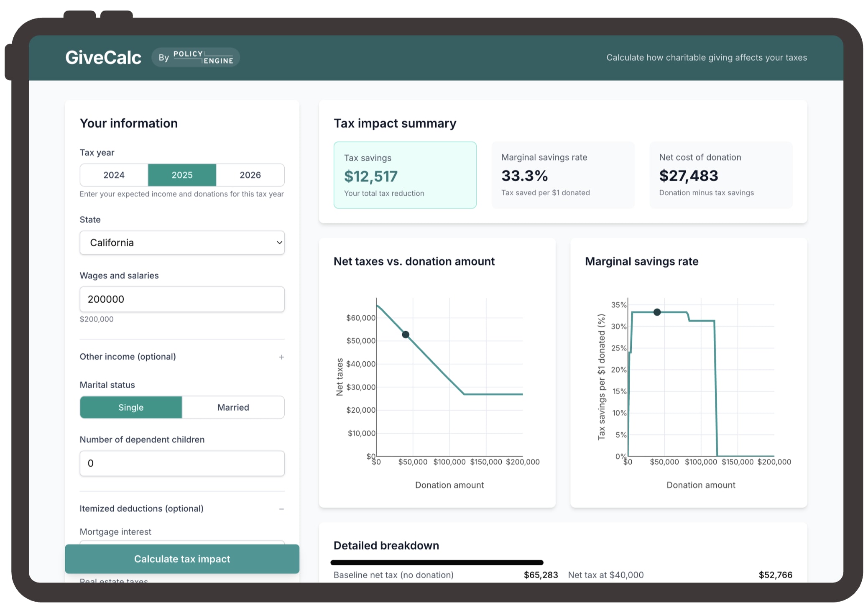The height and width of the screenshot is (608, 868).
Task: Select tax year 2026
Action: 250,175
